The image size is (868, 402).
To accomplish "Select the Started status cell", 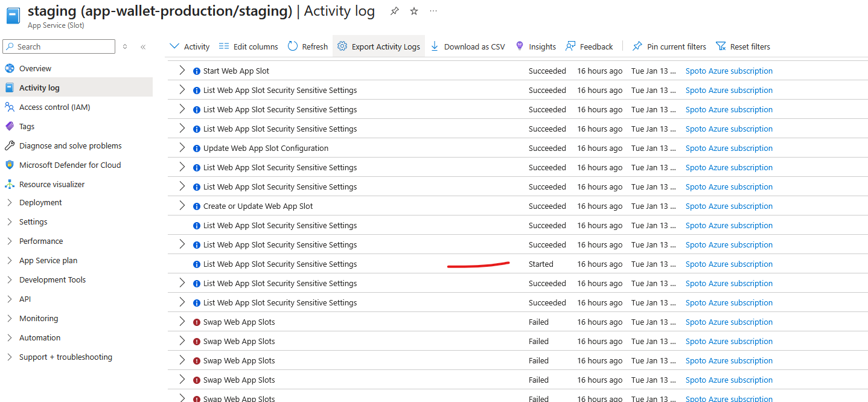I will (x=541, y=264).
